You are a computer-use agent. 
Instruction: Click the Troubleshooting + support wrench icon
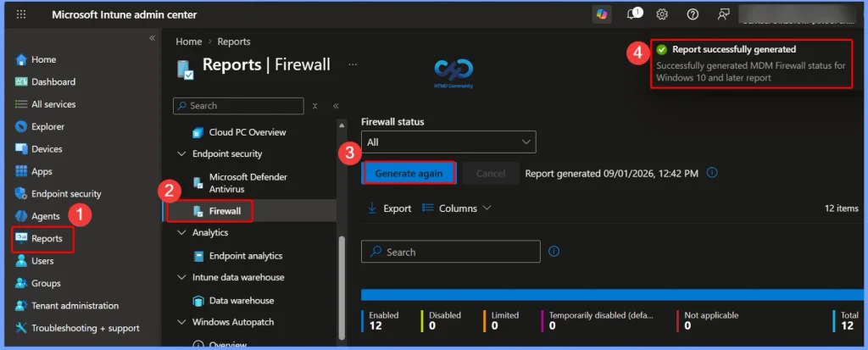pos(21,328)
